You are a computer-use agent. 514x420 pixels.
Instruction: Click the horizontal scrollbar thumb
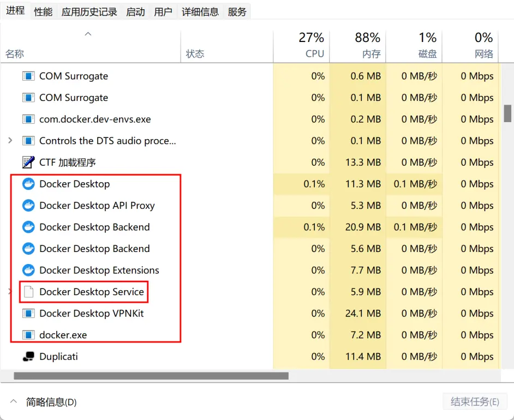coord(151,376)
